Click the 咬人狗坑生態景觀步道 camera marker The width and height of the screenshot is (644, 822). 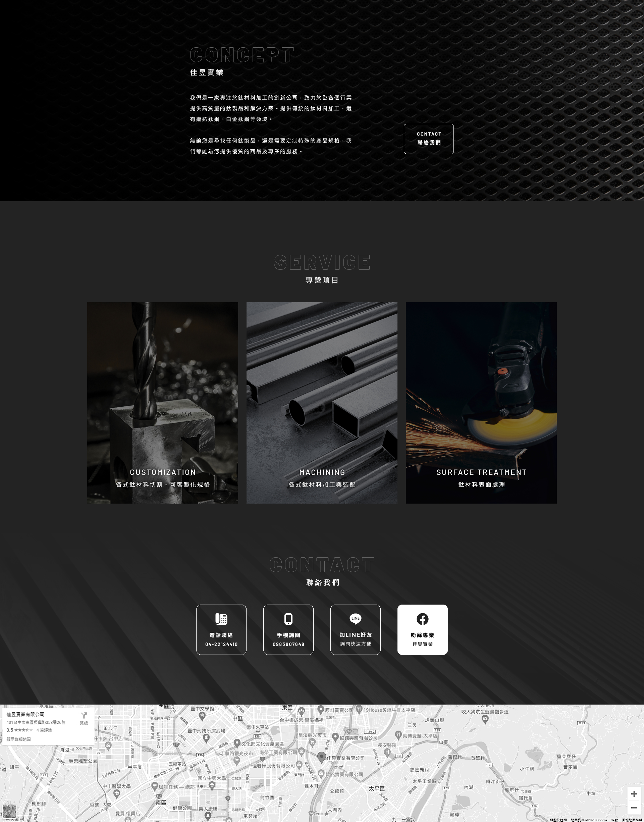(485, 719)
